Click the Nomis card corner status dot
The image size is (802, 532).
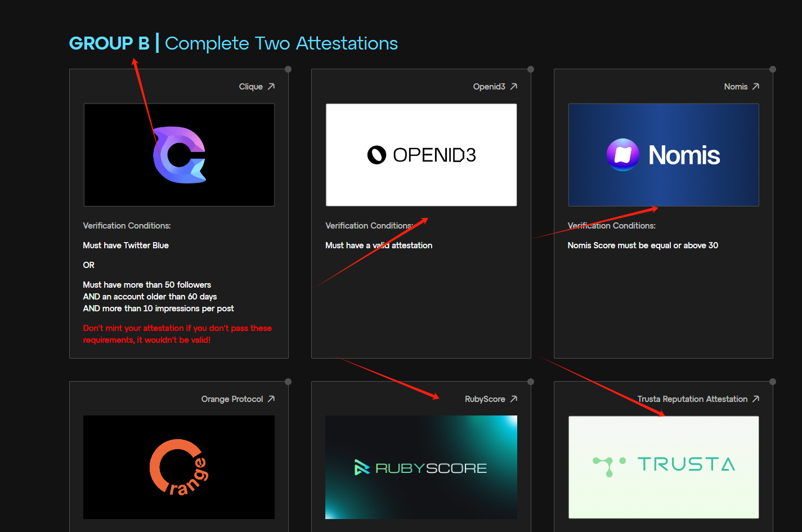pyautogui.click(x=773, y=69)
